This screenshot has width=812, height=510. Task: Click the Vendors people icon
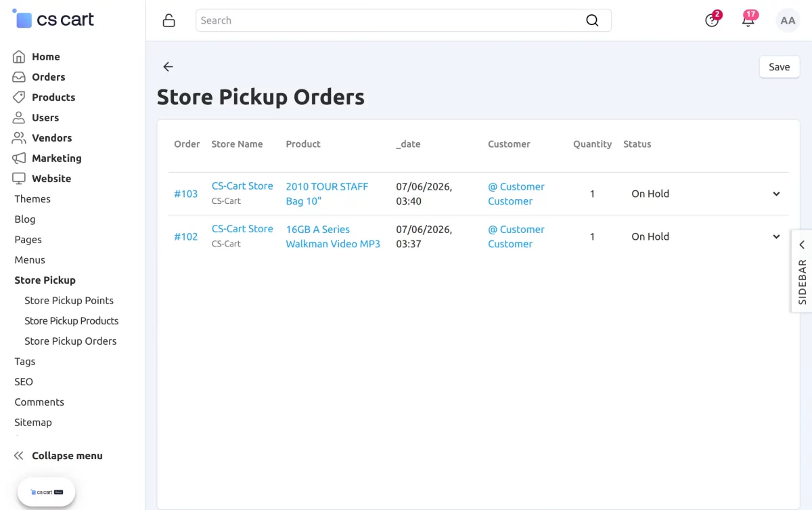pos(19,138)
